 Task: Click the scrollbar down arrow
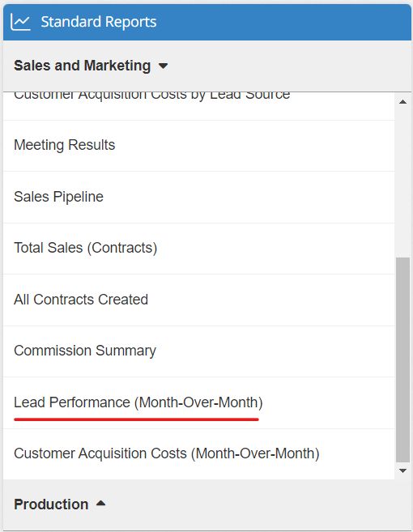coord(402,470)
